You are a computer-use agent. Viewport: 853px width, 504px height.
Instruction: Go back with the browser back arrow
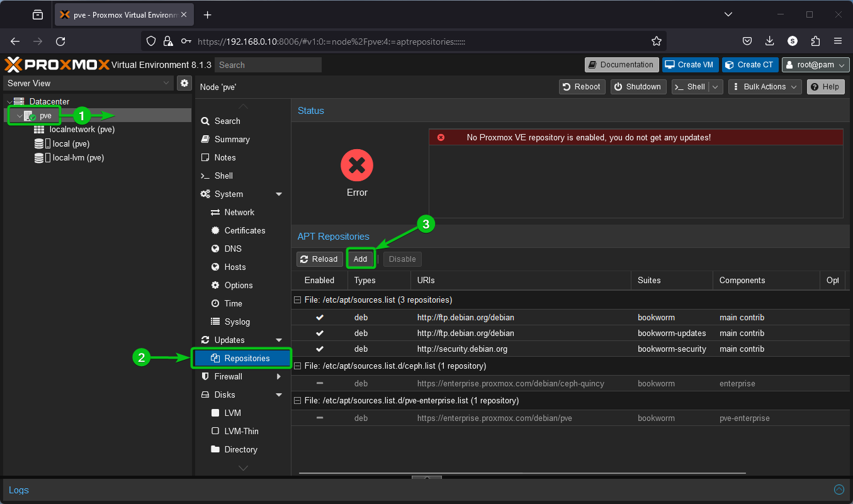pos(15,42)
